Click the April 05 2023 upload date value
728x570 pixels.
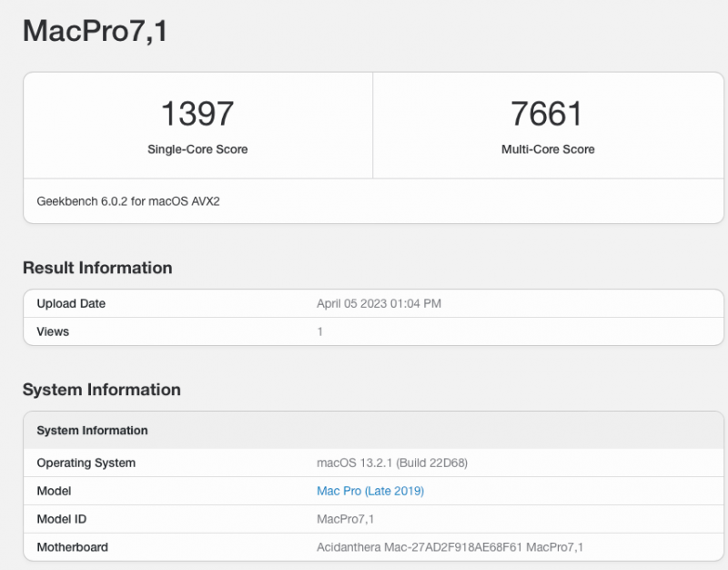tap(379, 303)
